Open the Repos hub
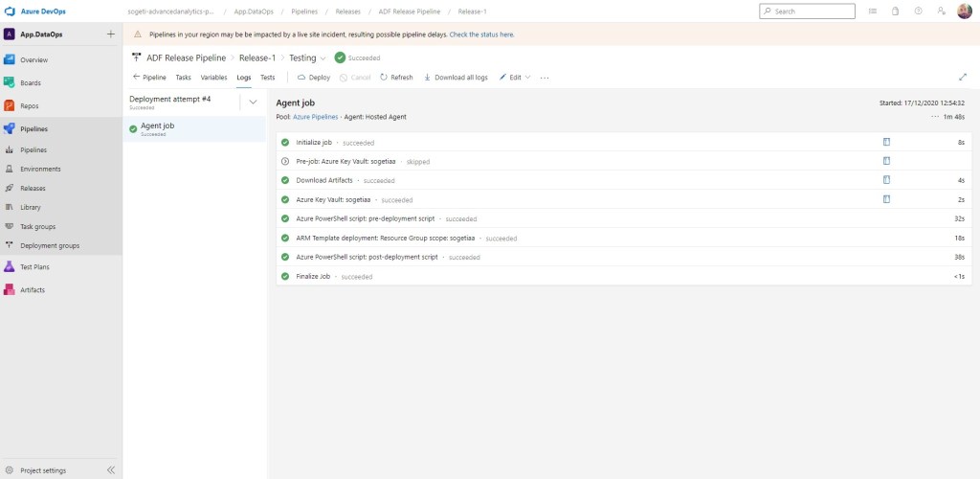Viewport: 980px width, 479px height. pyautogui.click(x=29, y=105)
